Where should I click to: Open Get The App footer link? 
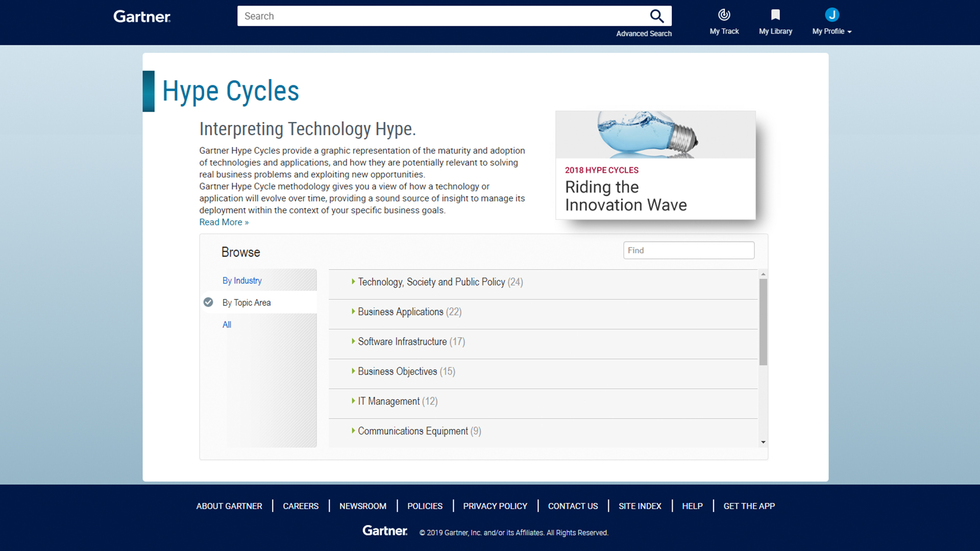[x=749, y=506]
